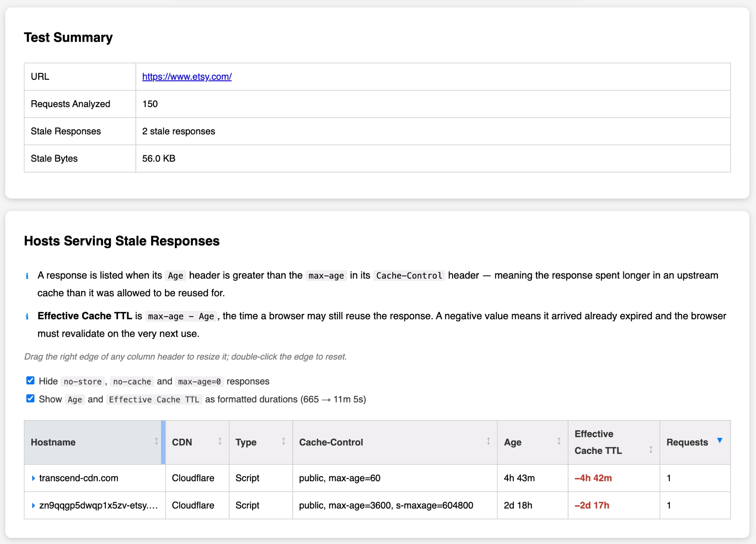The height and width of the screenshot is (544, 756).
Task: Click the Type column header
Action: click(x=261, y=442)
